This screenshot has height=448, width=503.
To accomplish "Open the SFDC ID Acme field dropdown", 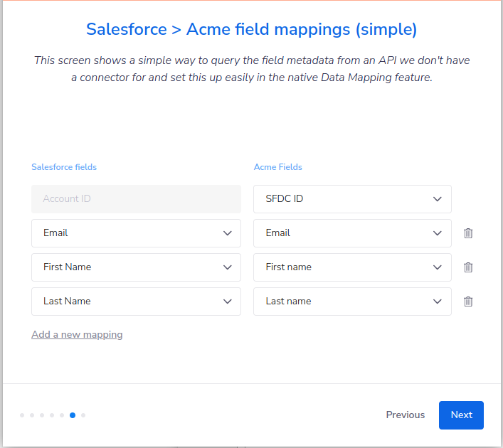I will 352,199.
